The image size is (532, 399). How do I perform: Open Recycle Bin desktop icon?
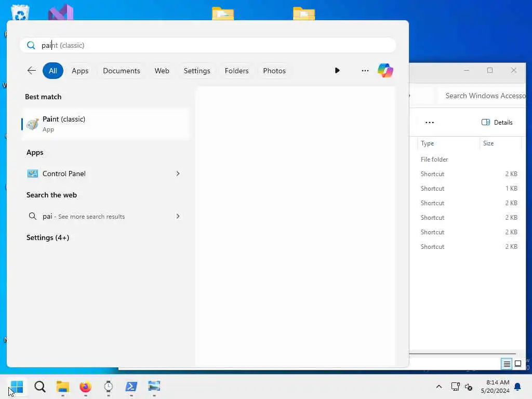point(20,12)
